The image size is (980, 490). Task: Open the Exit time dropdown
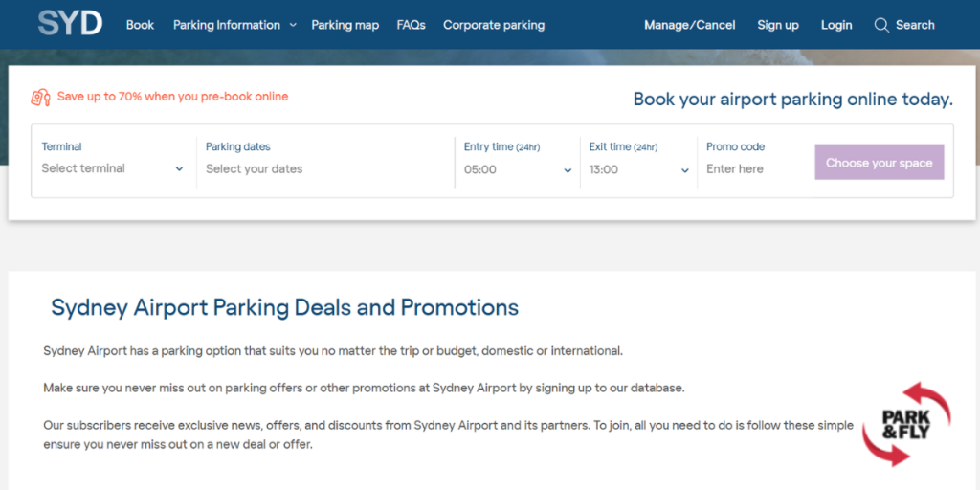(x=638, y=169)
